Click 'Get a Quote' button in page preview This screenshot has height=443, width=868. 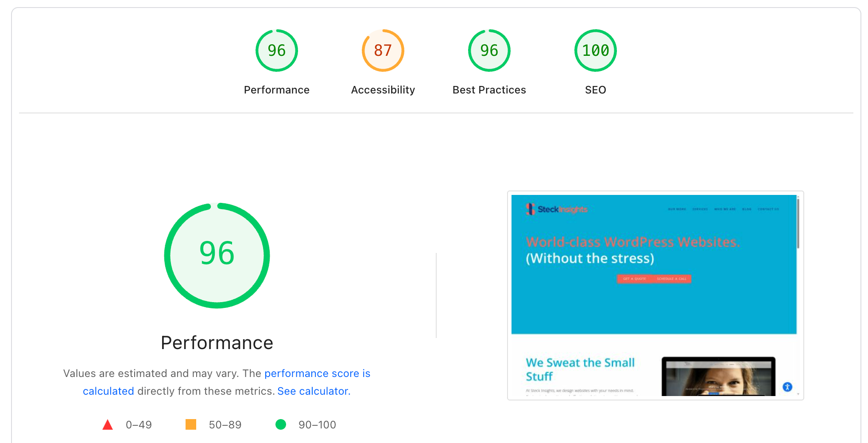634,279
